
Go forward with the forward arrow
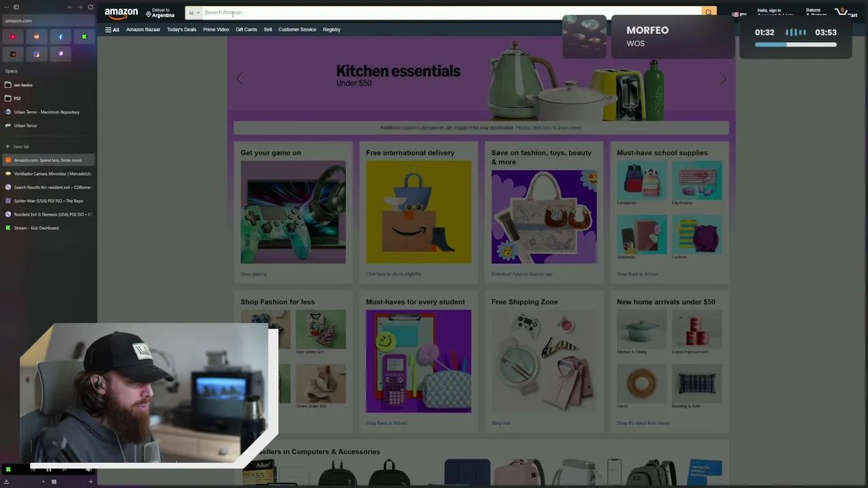click(80, 7)
